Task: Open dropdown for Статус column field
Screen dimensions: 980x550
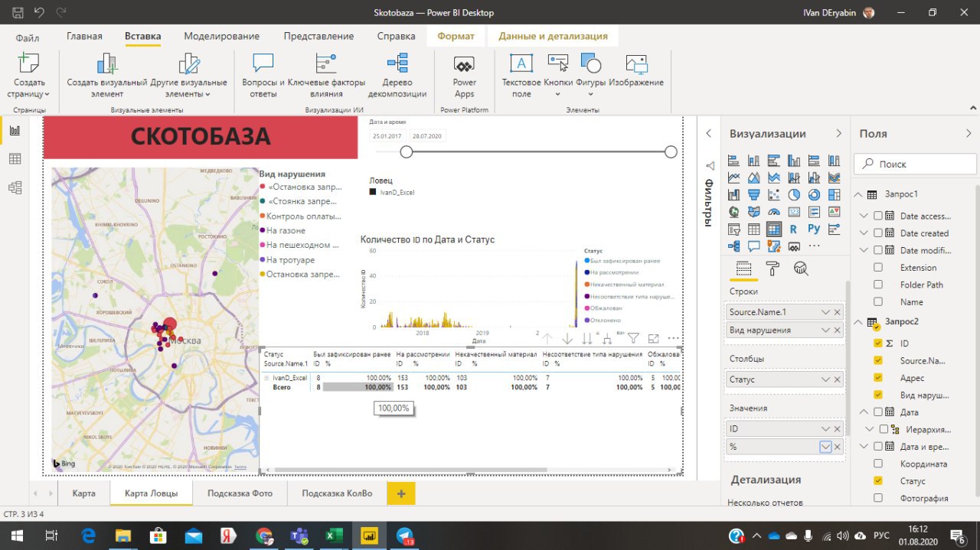Action: pyautogui.click(x=825, y=379)
